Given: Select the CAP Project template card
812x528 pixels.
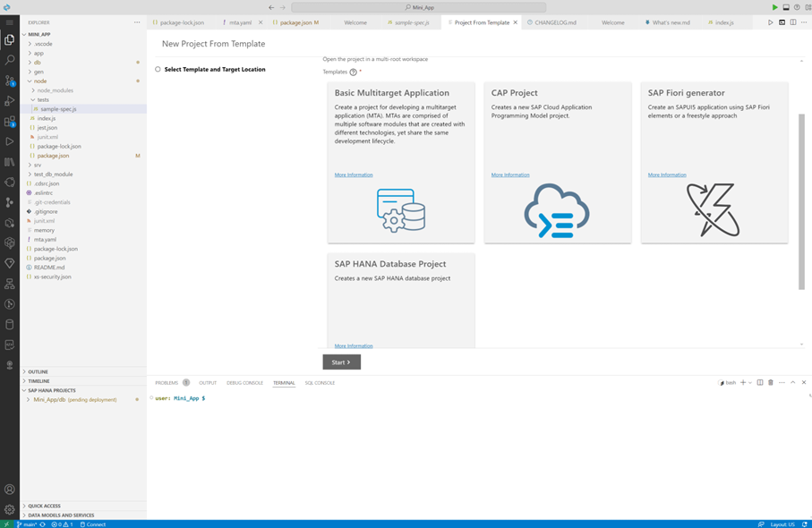Looking at the screenshot, I should tap(558, 163).
